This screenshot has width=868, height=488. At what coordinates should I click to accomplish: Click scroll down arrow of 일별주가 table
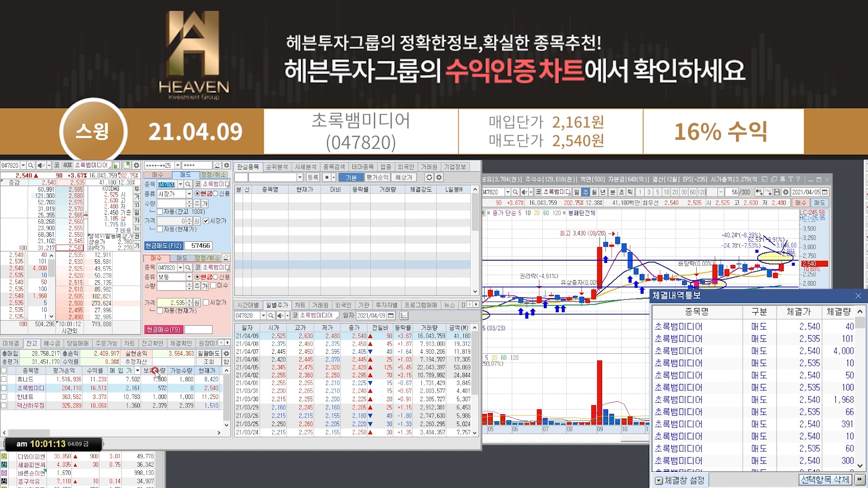coord(475,433)
